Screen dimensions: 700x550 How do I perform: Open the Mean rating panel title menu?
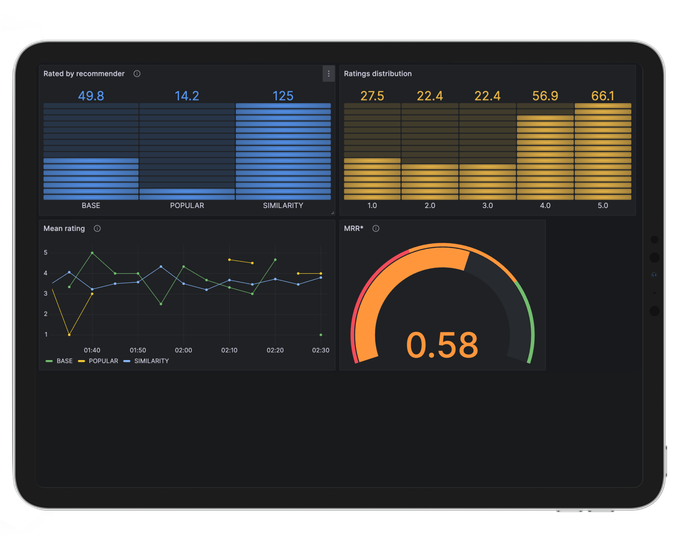tap(64, 229)
